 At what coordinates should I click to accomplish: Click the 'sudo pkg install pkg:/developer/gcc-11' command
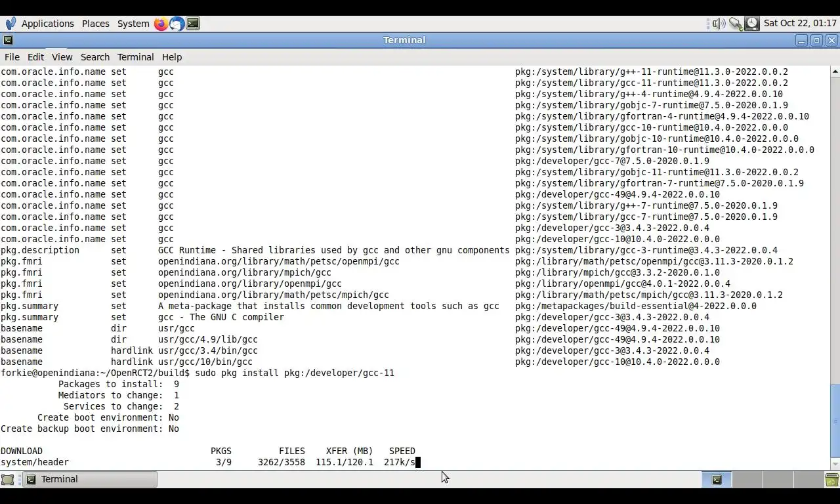point(295,373)
